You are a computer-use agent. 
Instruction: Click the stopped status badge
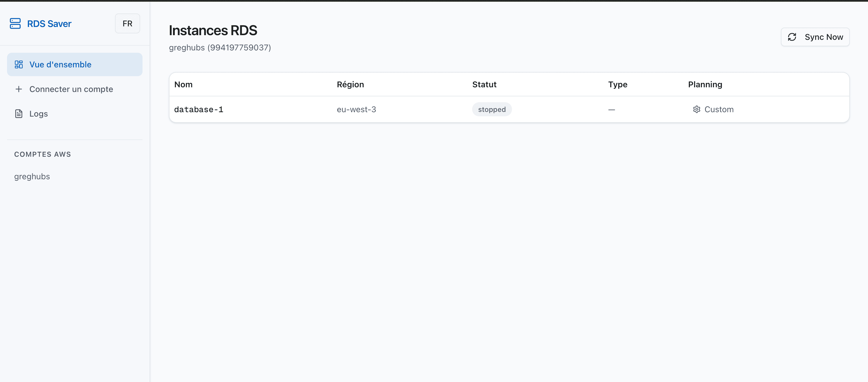click(x=491, y=109)
